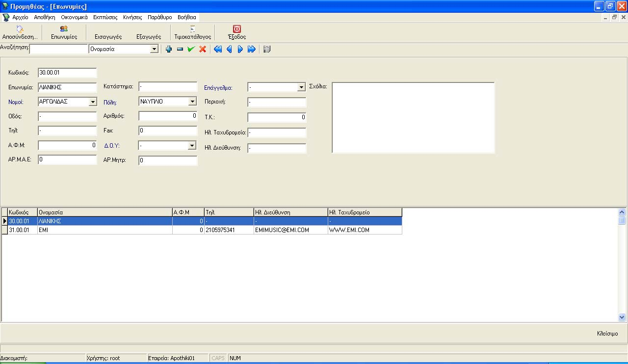Click the cell WWW.EMI.COM
Image resolution: width=628 pixels, height=364 pixels.
pos(365,230)
